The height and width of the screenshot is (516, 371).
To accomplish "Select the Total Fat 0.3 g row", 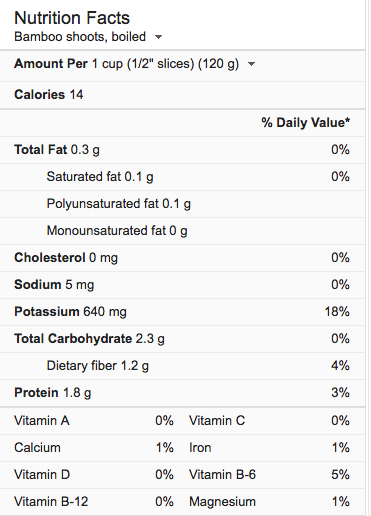I will tap(182, 150).
